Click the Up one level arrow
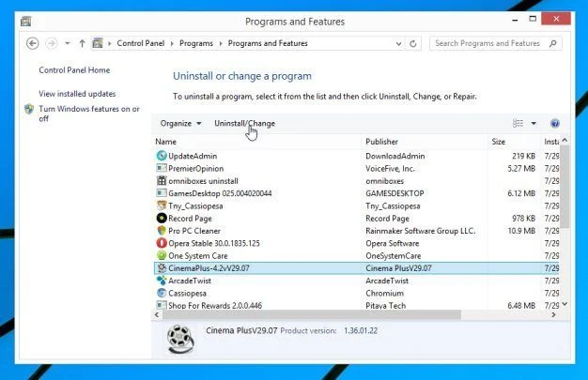The width and height of the screenshot is (588, 380). 82,43
